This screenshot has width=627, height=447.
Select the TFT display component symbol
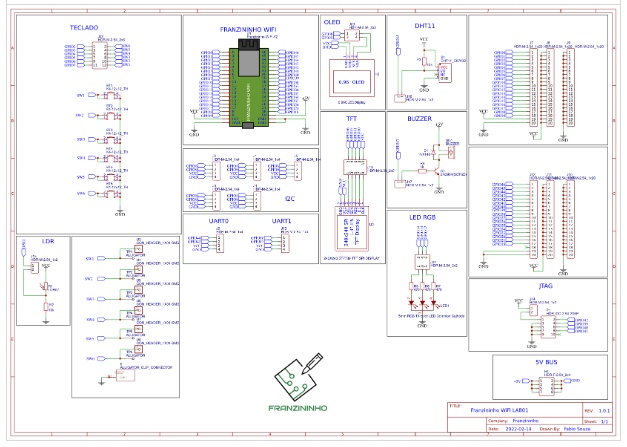357,231
